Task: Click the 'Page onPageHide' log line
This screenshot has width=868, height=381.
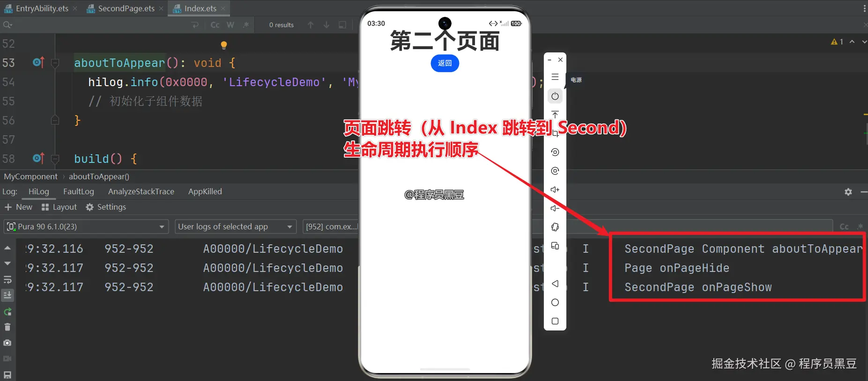Action: pos(677,268)
